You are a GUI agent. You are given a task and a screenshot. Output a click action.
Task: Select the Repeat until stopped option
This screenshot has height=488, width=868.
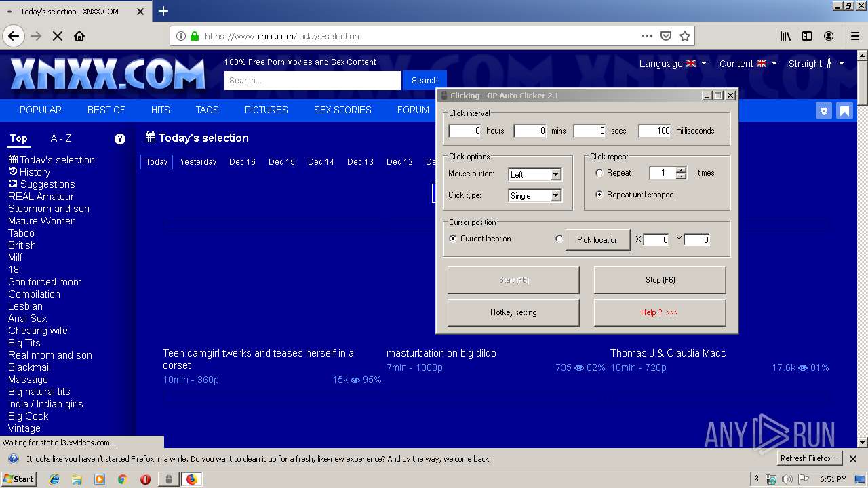(x=599, y=195)
